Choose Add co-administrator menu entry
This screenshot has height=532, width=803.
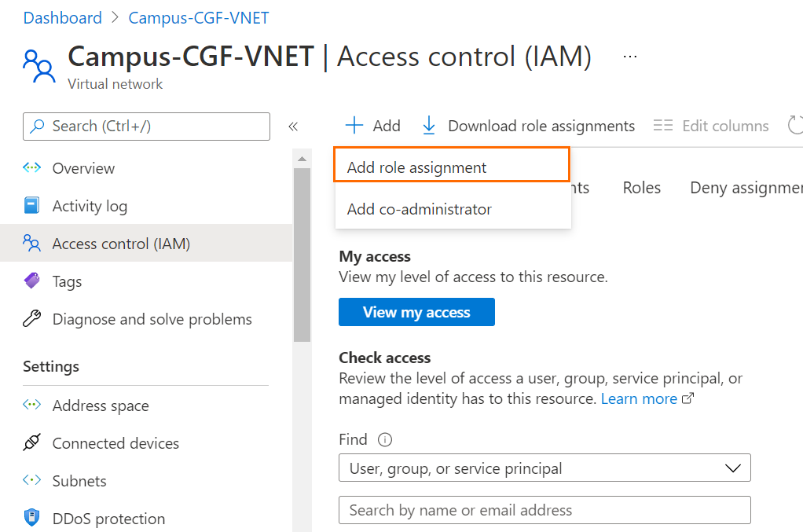(x=453, y=209)
